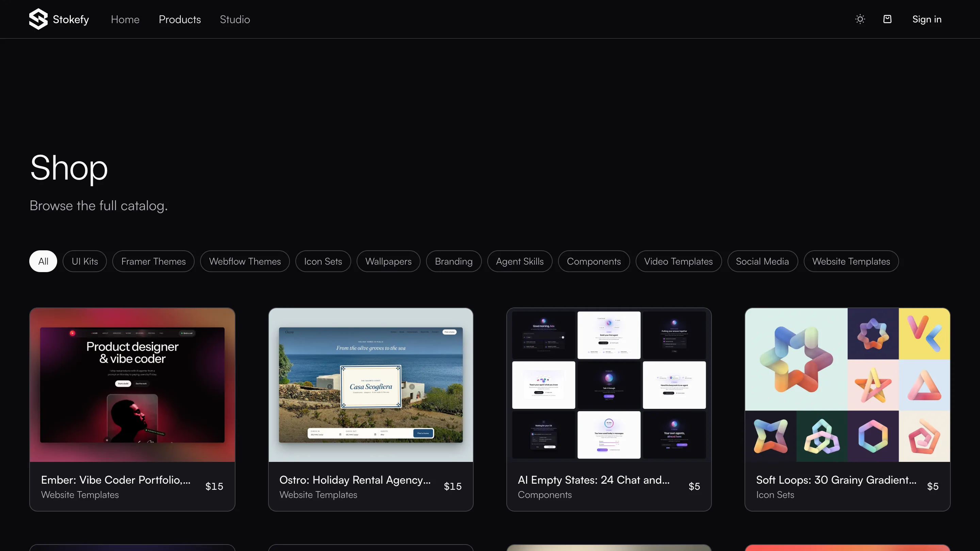Viewport: 980px width, 551px height.
Task: Filter by Agent Skills
Action: coord(520,261)
